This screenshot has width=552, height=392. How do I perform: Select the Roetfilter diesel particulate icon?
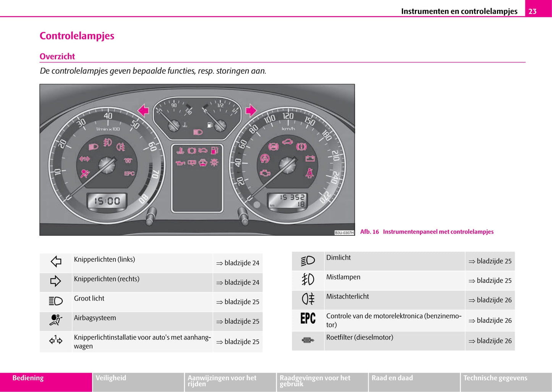pyautogui.click(x=308, y=340)
